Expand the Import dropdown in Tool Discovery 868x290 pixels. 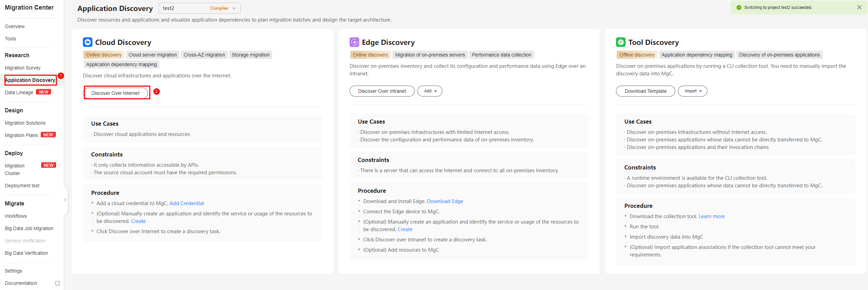pos(692,91)
